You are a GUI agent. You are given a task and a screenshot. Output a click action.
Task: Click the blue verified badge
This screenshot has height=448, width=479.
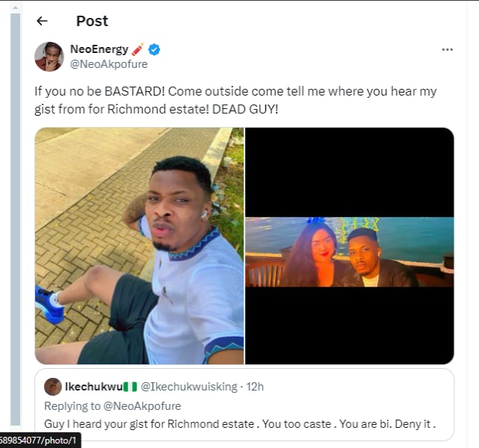click(155, 49)
